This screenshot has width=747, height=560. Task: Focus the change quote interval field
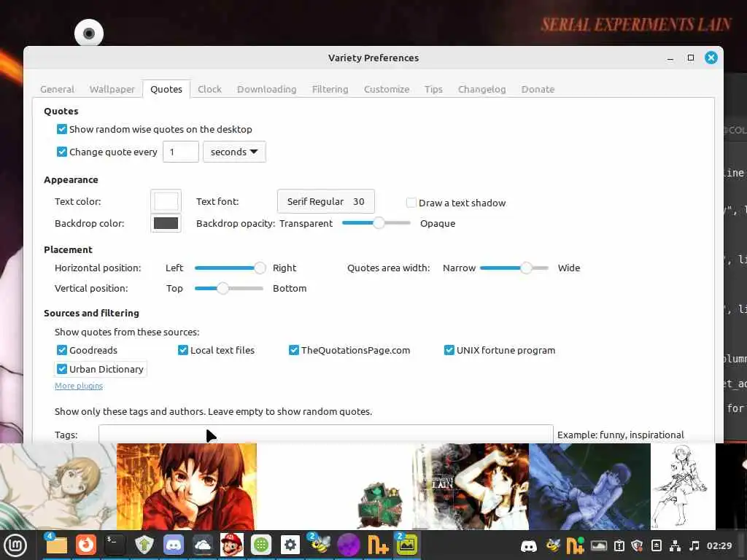[x=181, y=152]
